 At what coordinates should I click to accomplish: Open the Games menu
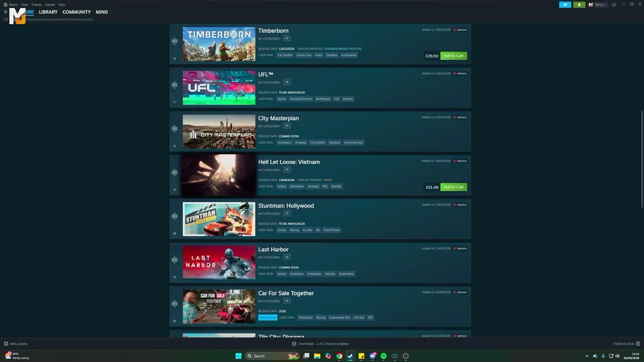50,5
